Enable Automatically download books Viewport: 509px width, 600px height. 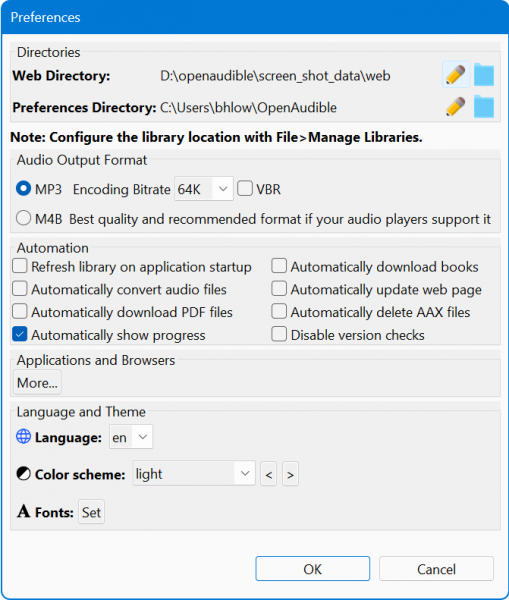pyautogui.click(x=279, y=266)
